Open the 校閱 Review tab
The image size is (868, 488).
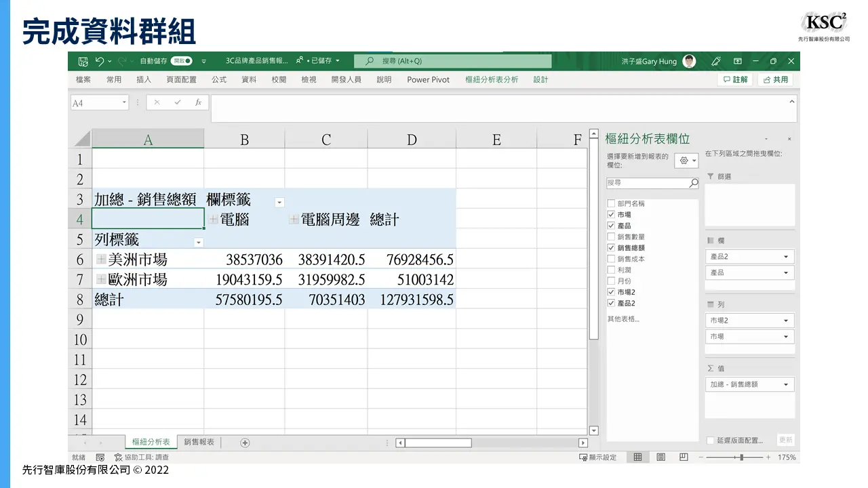[279, 79]
